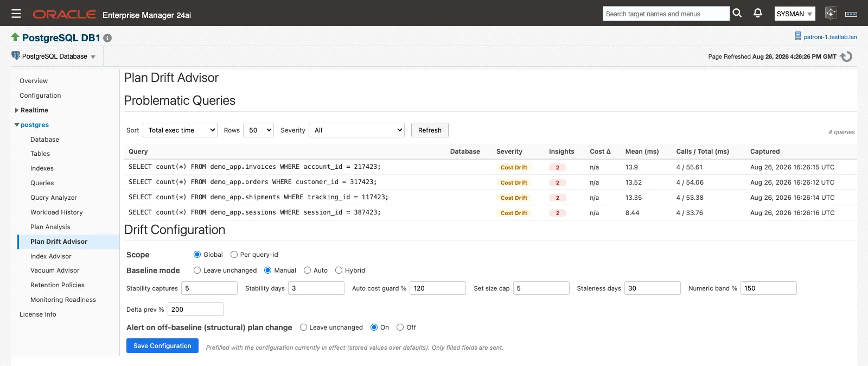
Task: Open Database in sidebar
Action: pos(44,140)
